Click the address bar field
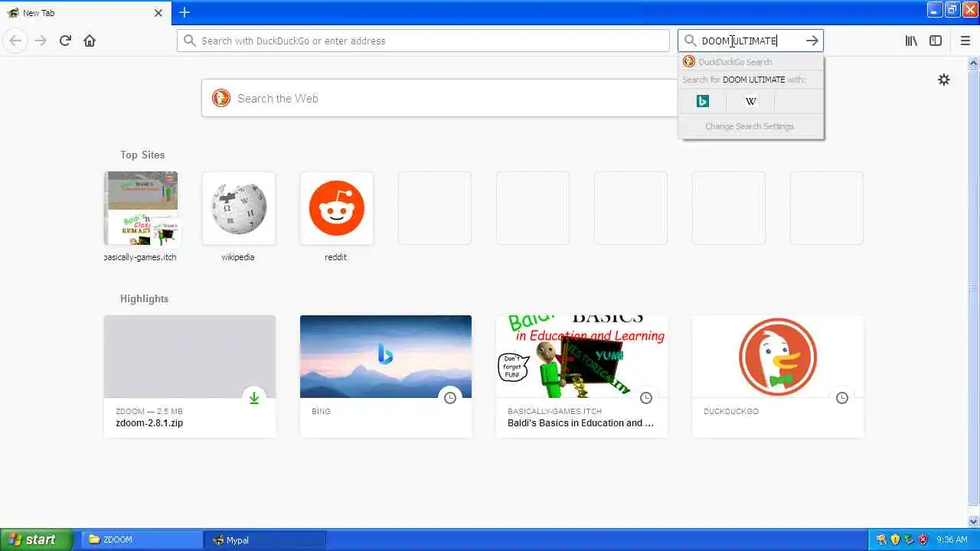 423,41
